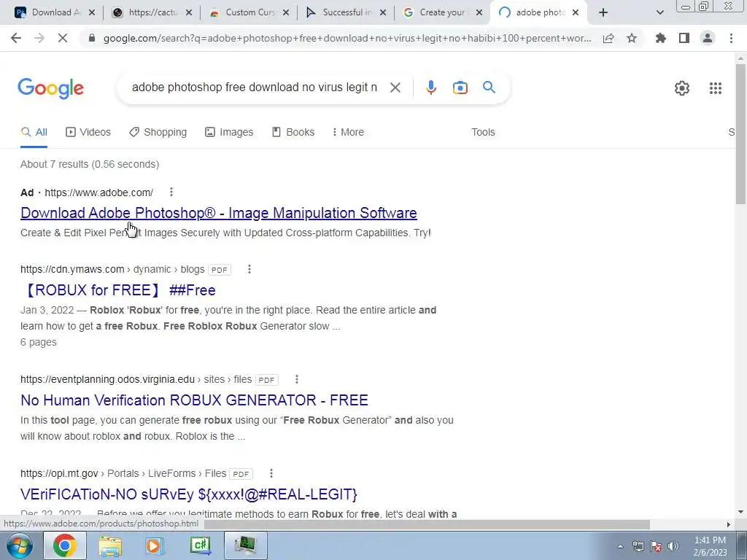747x560 pixels.
Task: Click the scroll-right arrow on horizontal scrollbar
Action: pyautogui.click(x=729, y=524)
